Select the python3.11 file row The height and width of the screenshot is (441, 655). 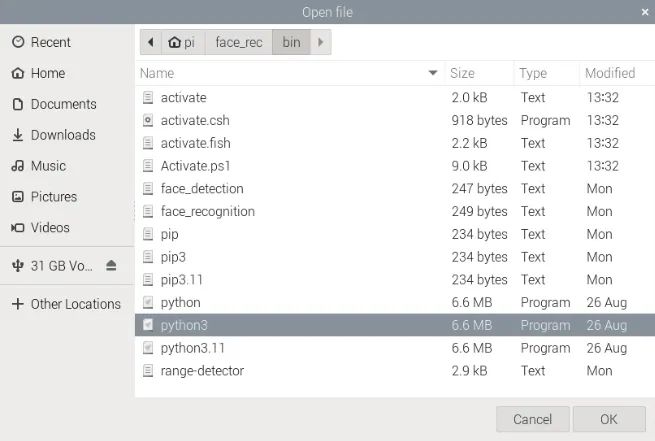[395, 348]
